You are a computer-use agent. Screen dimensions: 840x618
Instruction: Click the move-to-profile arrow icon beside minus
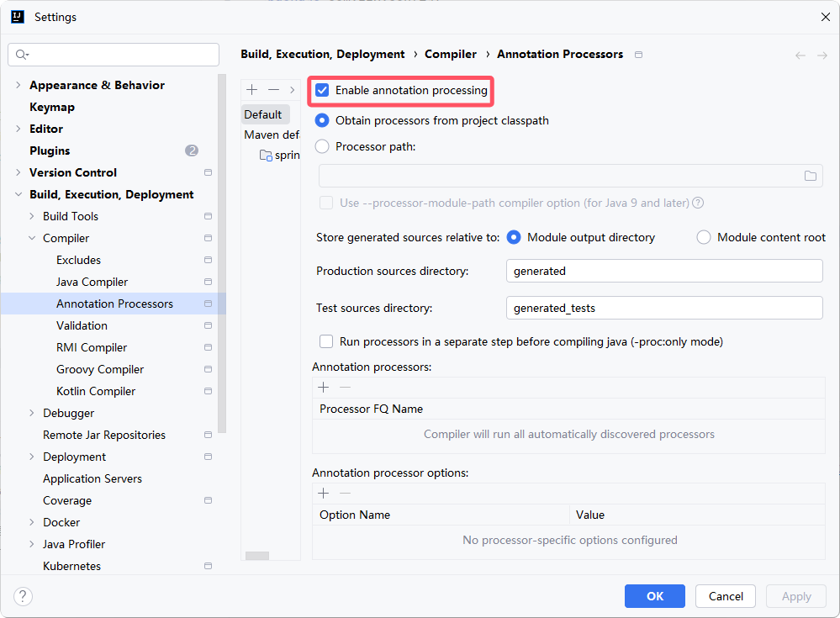[292, 89]
